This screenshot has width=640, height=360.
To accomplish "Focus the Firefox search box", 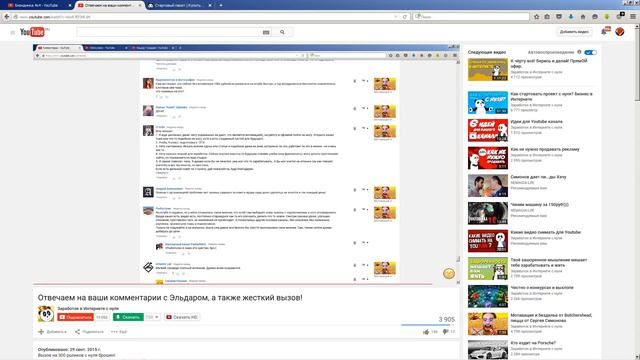I will pos(471,17).
